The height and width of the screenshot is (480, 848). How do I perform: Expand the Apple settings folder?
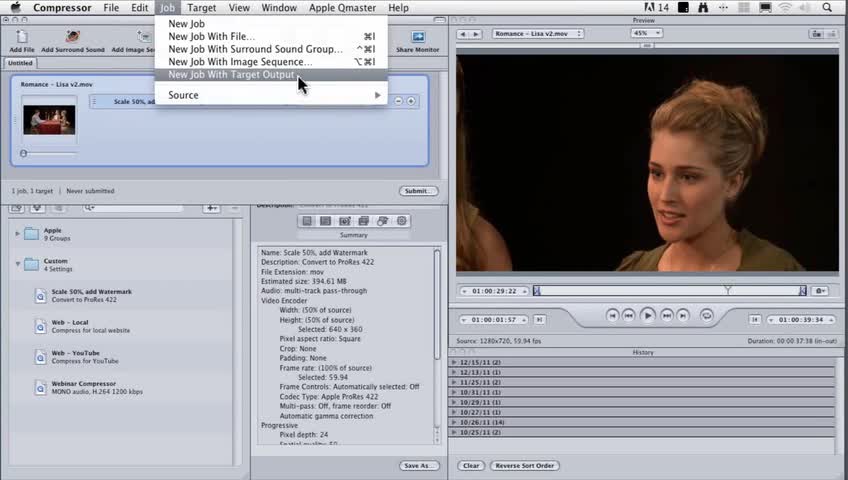pos(17,234)
